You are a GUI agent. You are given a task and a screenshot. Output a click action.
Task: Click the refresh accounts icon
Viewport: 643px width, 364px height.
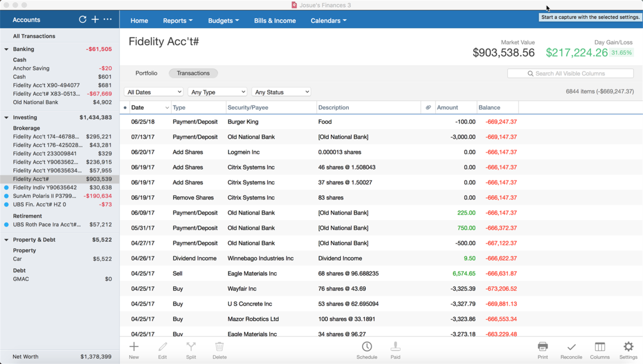(x=82, y=19)
